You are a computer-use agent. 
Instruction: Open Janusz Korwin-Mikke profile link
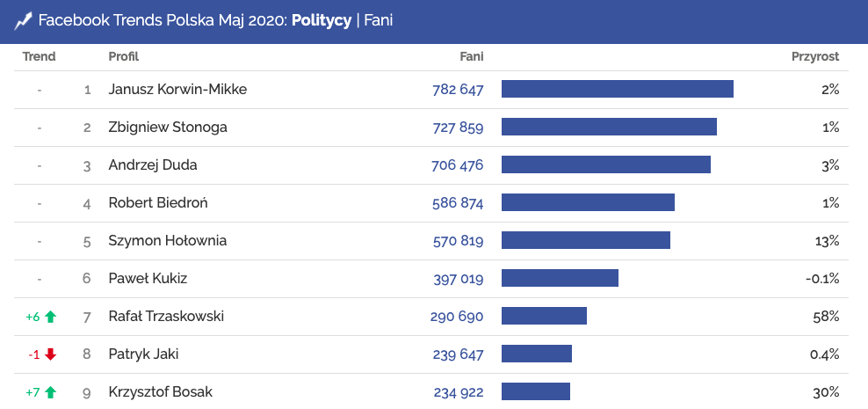pyautogui.click(x=177, y=90)
